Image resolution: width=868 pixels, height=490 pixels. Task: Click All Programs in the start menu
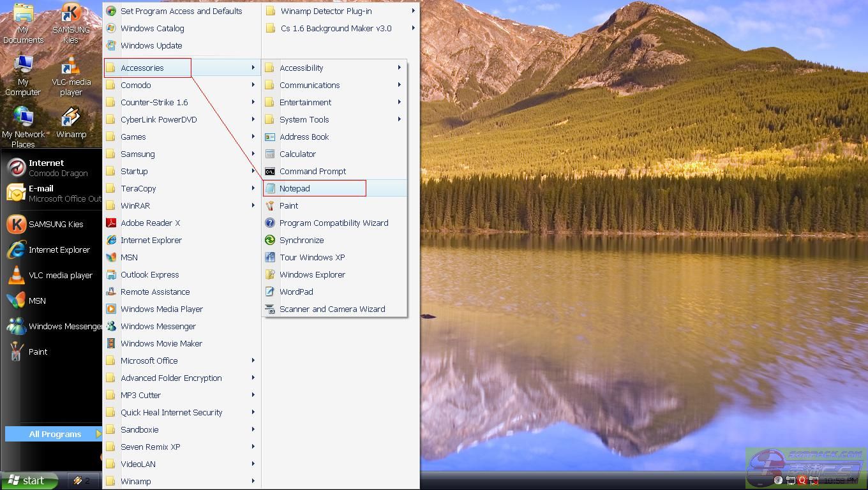55,434
